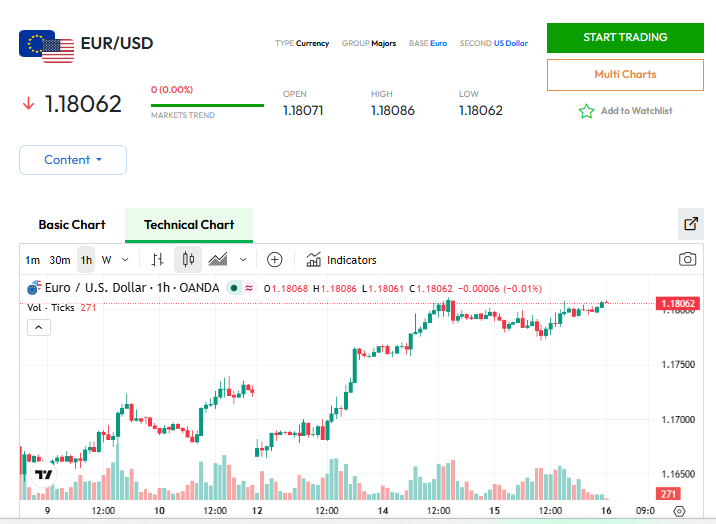
Task: Open chart in new window popup icon
Action: (x=690, y=224)
